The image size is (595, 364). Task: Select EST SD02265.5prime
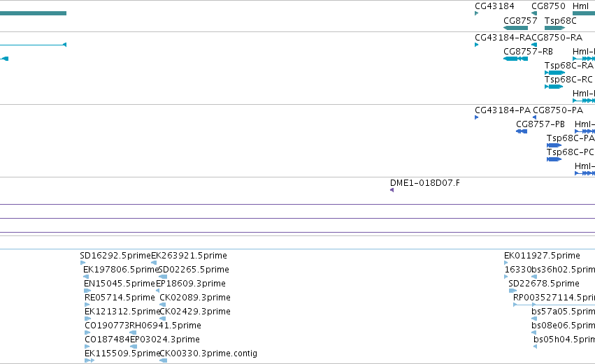(194, 270)
